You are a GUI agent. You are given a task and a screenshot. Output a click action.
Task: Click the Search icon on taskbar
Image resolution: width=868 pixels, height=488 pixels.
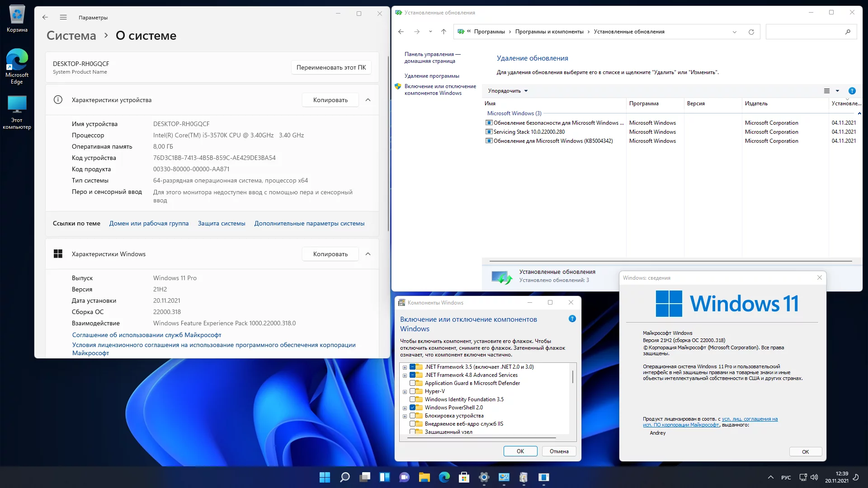coord(344,477)
